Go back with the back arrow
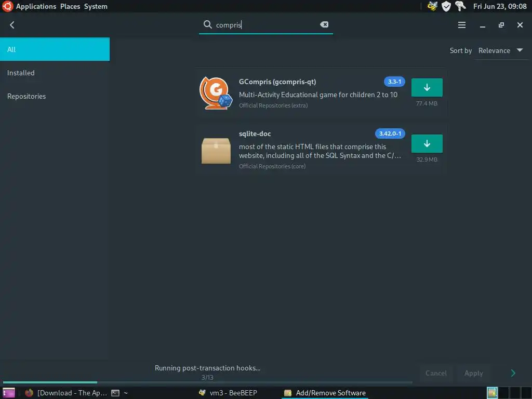This screenshot has height=399, width=532. 12,25
